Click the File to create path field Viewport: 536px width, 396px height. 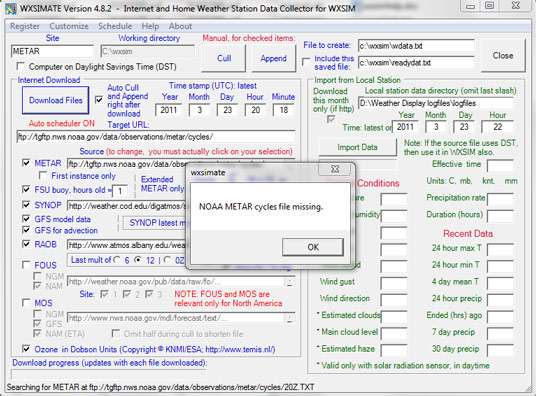[416, 46]
